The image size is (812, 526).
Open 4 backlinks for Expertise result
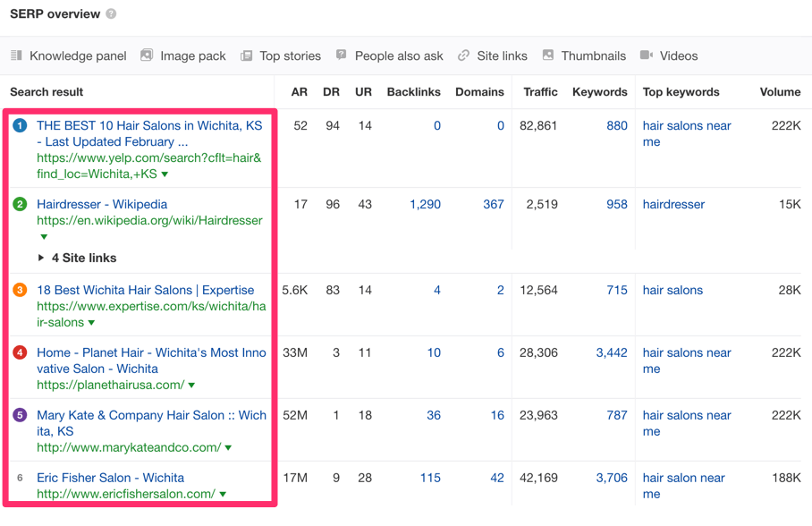[437, 290]
